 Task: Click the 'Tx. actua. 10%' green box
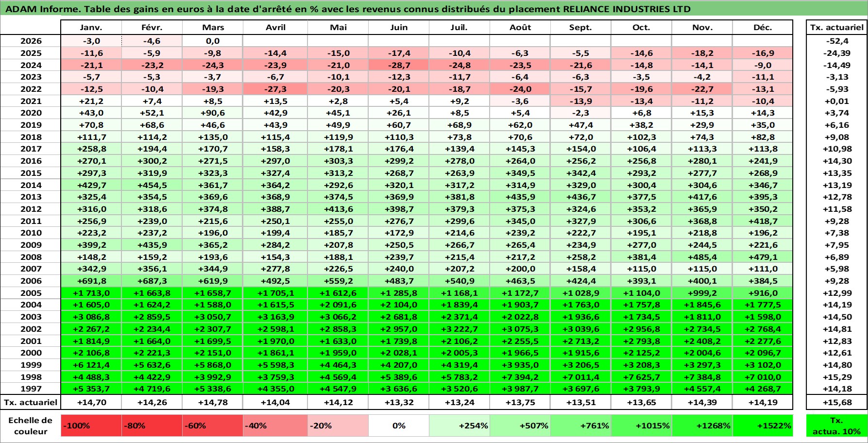[836, 426]
